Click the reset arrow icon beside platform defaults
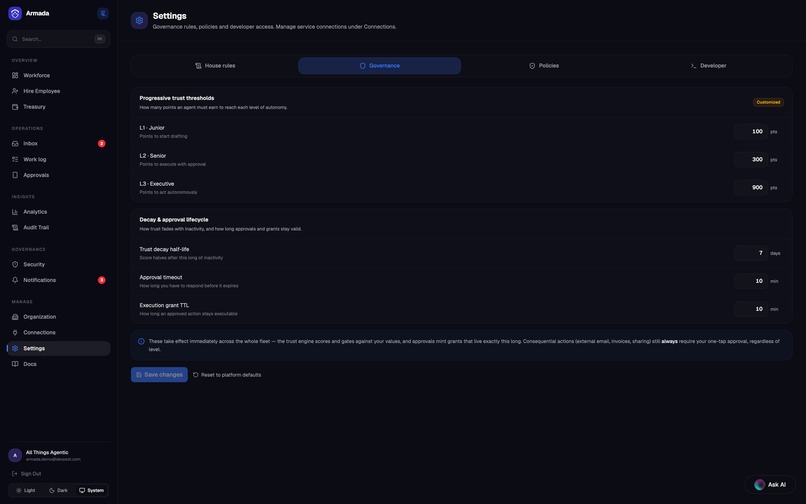This screenshot has height=504, width=806. (195, 375)
